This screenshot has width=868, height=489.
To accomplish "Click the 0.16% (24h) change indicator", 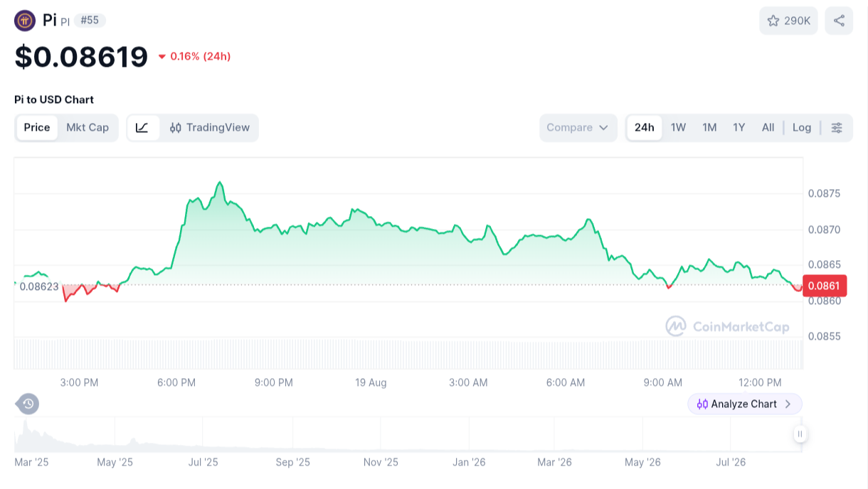I will click(x=194, y=56).
